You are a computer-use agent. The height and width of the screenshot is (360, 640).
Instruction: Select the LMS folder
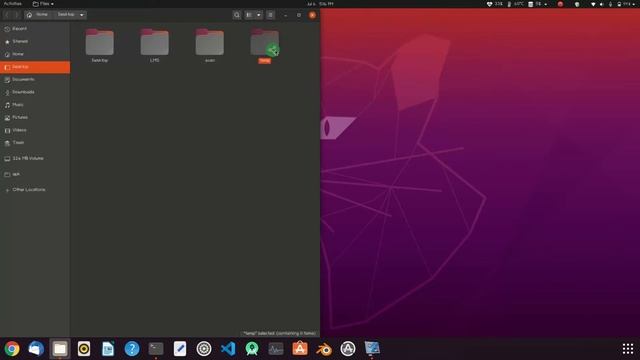point(155,45)
